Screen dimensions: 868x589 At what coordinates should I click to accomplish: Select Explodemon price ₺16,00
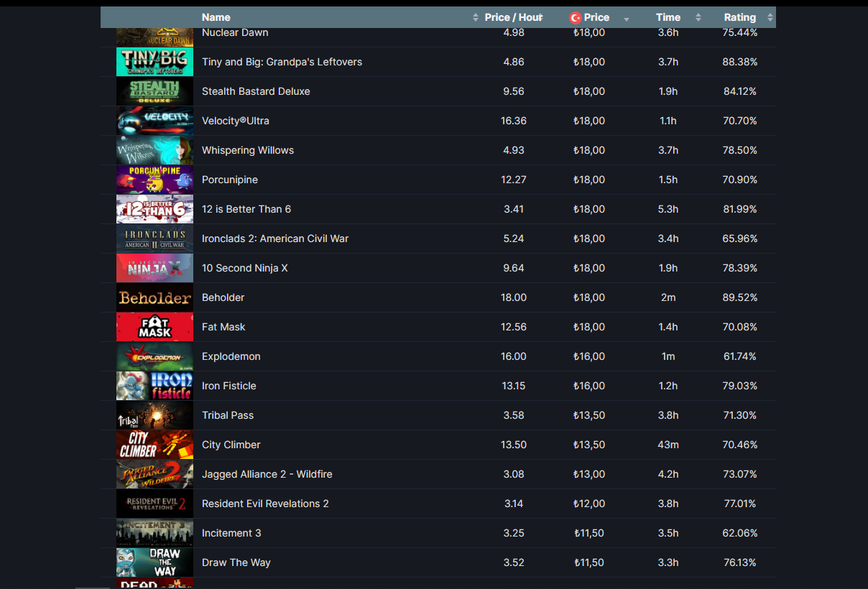(589, 356)
